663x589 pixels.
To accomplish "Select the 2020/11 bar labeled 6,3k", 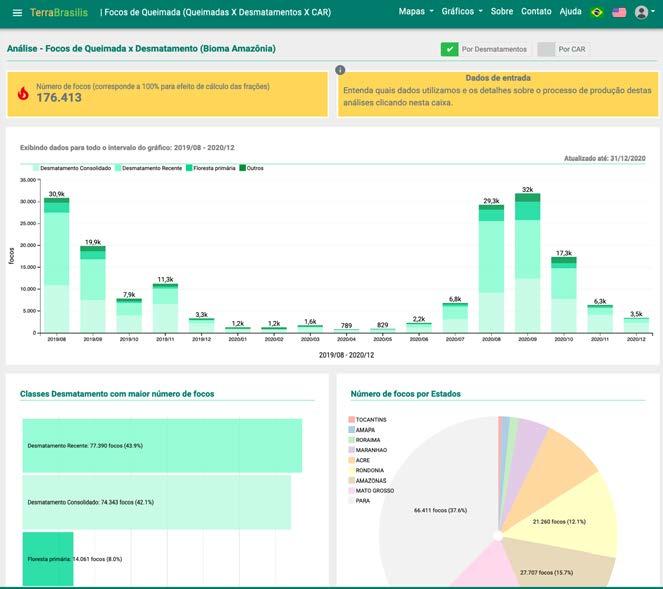I will coord(600,319).
